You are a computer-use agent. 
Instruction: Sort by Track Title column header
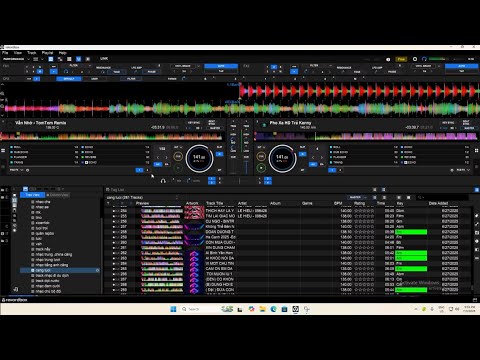214,203
